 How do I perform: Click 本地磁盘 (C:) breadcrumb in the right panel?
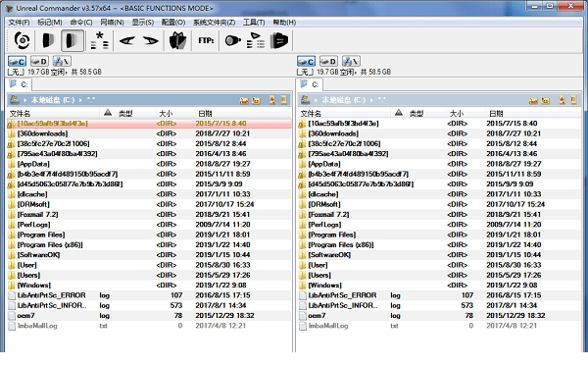pyautogui.click(x=344, y=100)
